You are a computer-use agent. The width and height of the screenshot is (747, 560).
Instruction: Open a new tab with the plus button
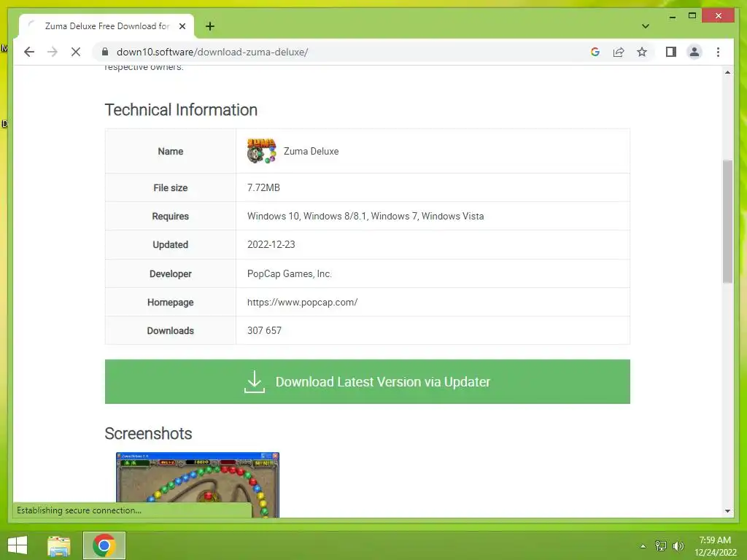[209, 26]
